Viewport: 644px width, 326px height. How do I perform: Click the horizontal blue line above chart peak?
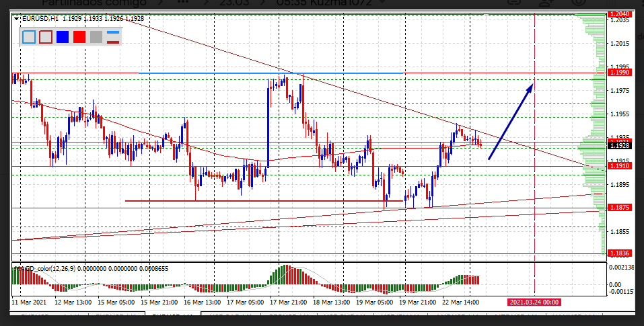pos(269,73)
